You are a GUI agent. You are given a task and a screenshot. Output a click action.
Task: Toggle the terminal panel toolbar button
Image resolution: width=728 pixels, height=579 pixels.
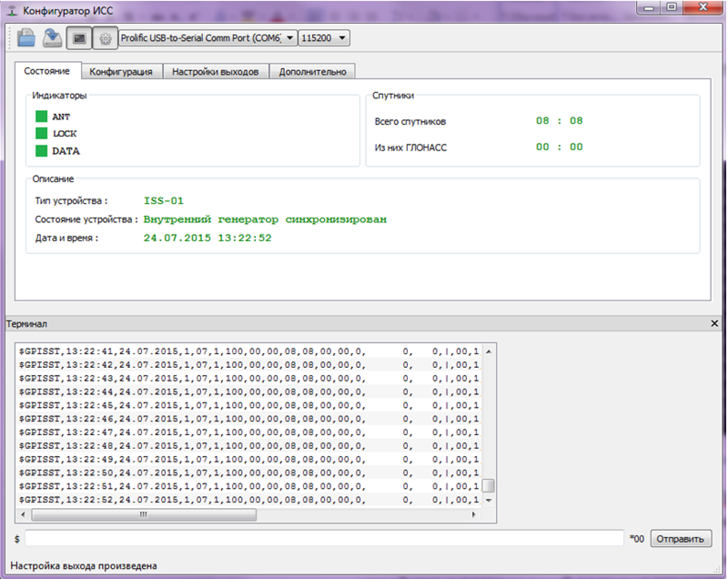pyautogui.click(x=79, y=38)
